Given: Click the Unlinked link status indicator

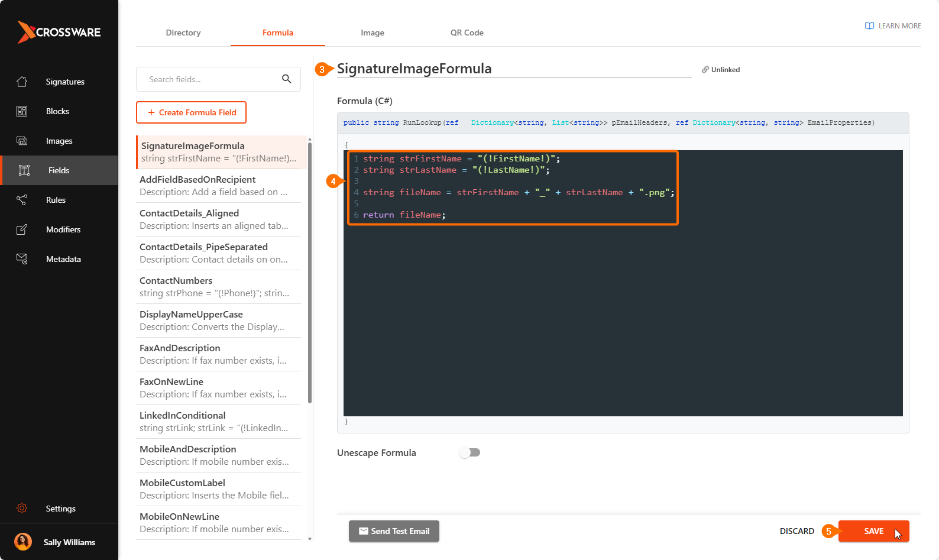Looking at the screenshot, I should click(721, 70).
